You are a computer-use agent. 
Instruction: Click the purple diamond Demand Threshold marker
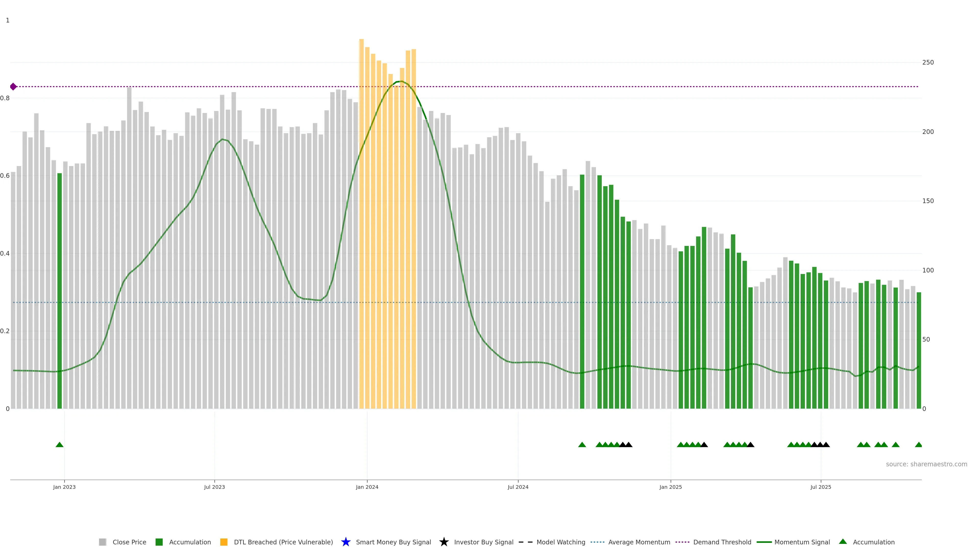pos(13,87)
